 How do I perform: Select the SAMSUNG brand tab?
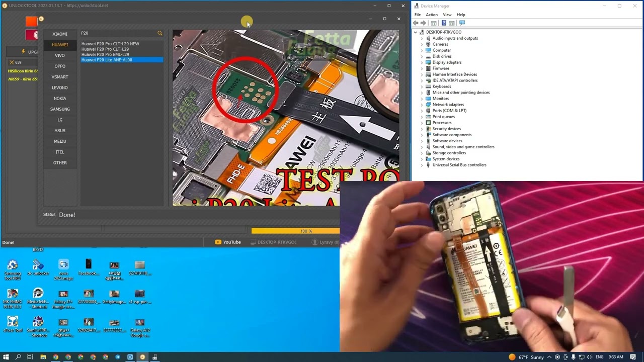60,109
